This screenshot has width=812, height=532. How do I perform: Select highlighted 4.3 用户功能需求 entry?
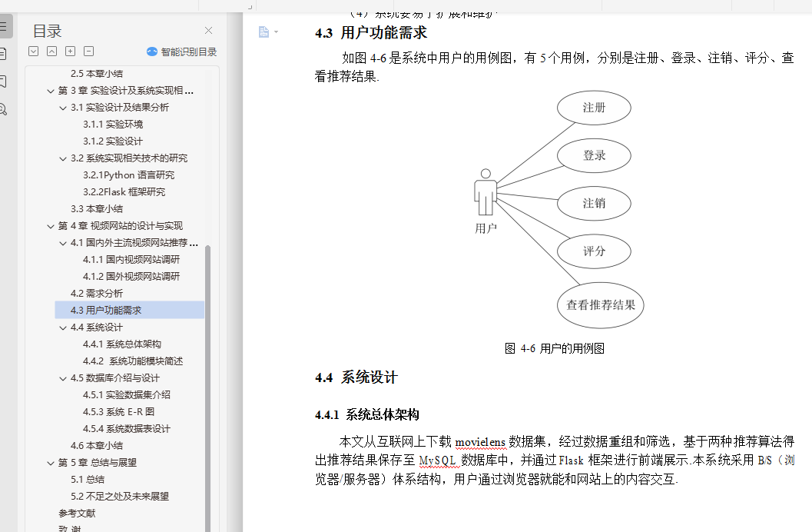tap(130, 311)
